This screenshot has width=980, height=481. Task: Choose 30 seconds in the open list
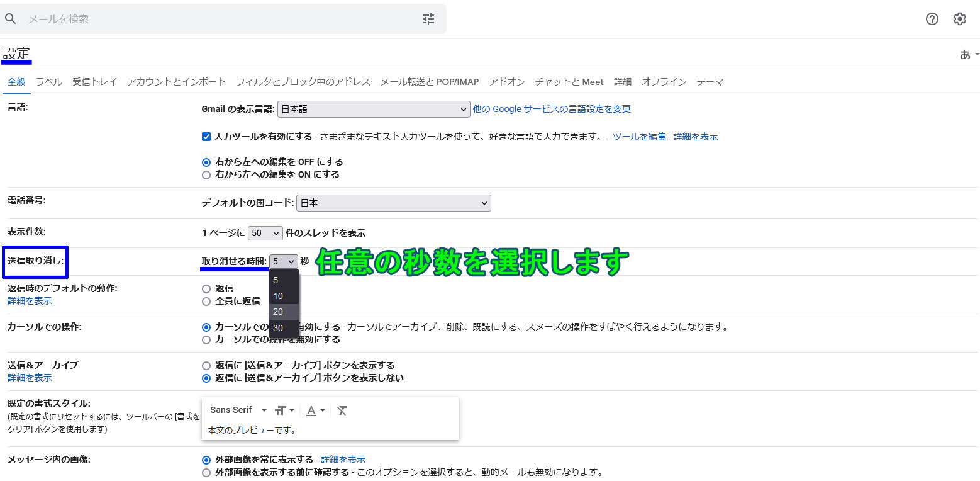284,328
